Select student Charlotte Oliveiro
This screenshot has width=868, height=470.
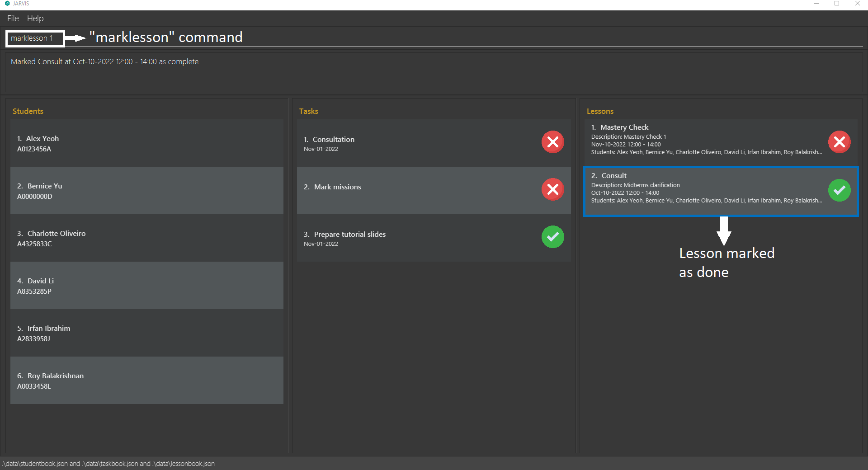coord(147,238)
